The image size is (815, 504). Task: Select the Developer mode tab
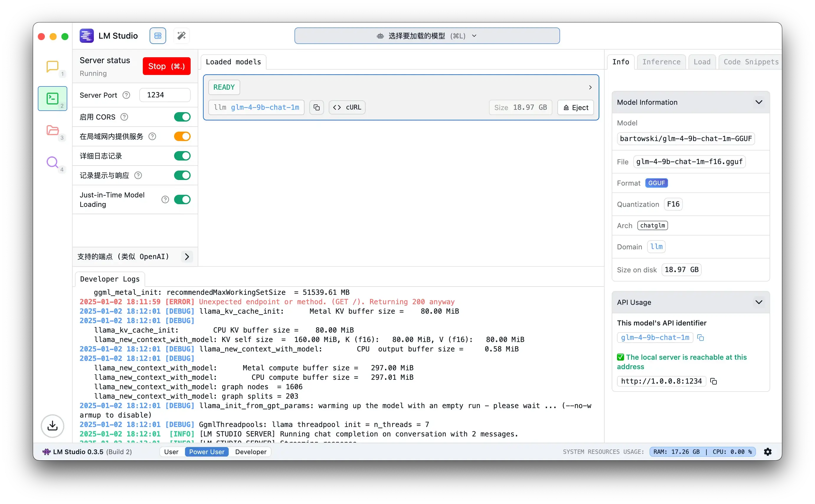pyautogui.click(x=251, y=452)
